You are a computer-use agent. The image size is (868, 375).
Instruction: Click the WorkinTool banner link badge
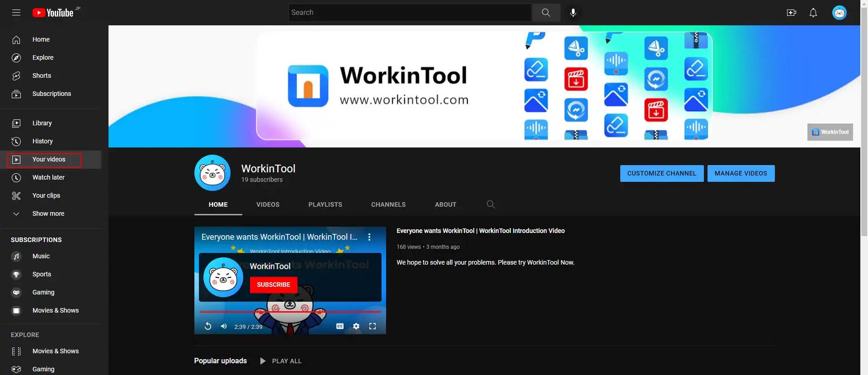(830, 132)
